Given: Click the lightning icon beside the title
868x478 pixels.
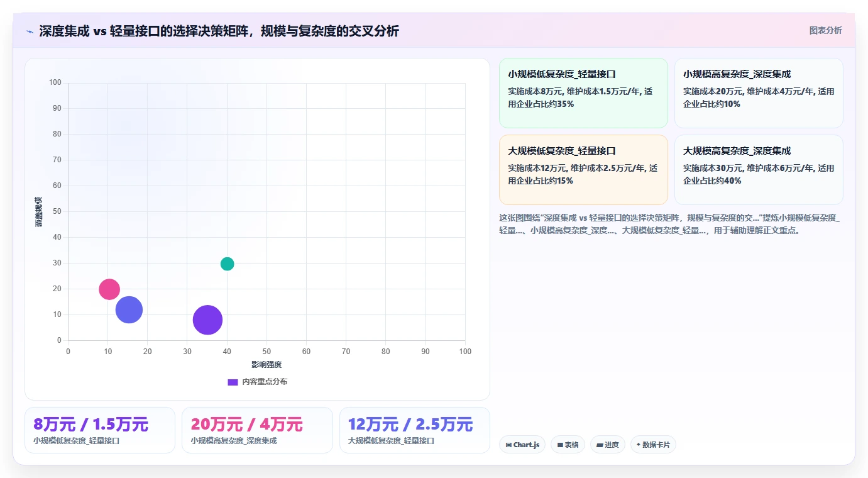Looking at the screenshot, I should coord(30,31).
